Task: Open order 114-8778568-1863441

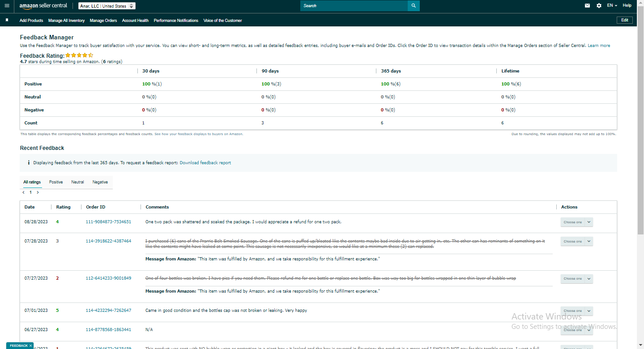Action: 108,330
